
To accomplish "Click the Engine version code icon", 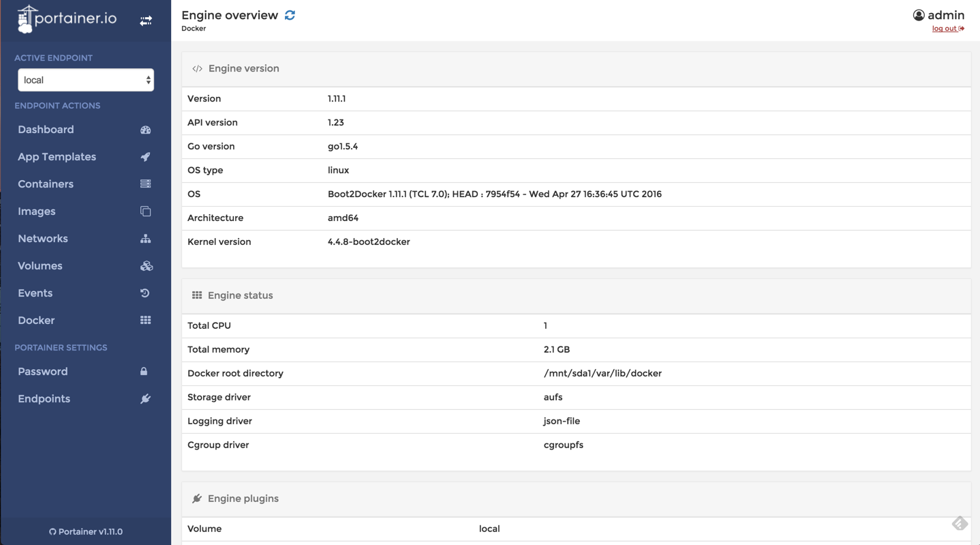I will click(197, 69).
